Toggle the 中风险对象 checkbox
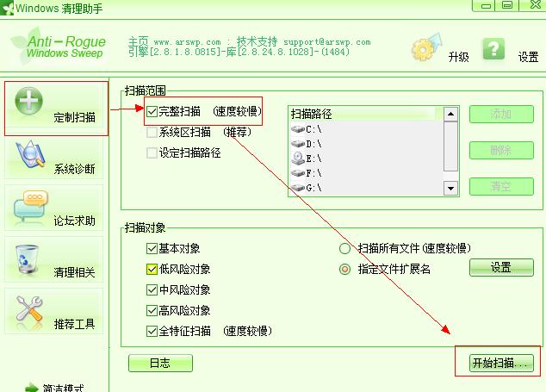This screenshot has height=392, width=546. pos(152,289)
